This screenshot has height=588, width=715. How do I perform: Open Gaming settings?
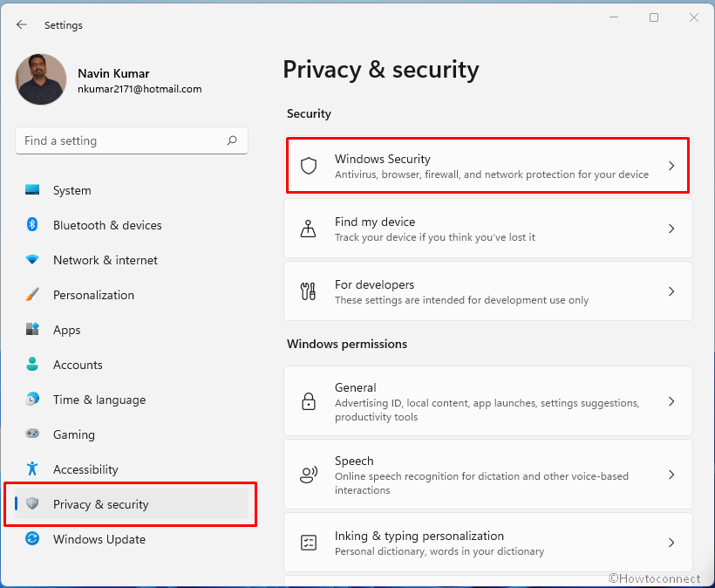coord(132,434)
